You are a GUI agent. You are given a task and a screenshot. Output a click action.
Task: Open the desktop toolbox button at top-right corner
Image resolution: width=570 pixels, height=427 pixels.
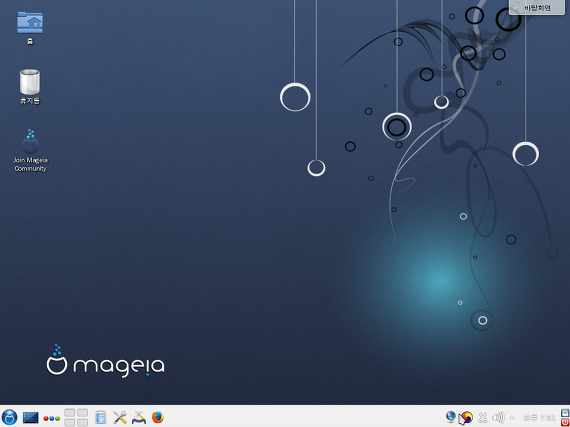pyautogui.click(x=537, y=7)
